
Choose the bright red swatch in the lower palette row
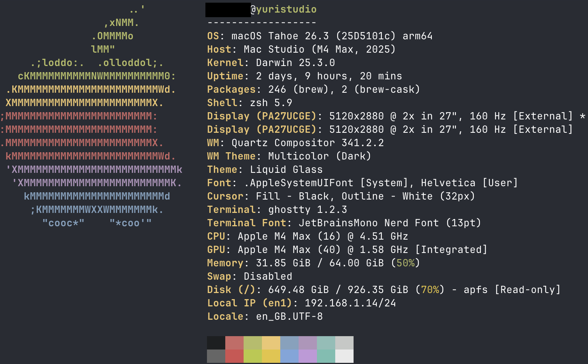tap(234, 356)
